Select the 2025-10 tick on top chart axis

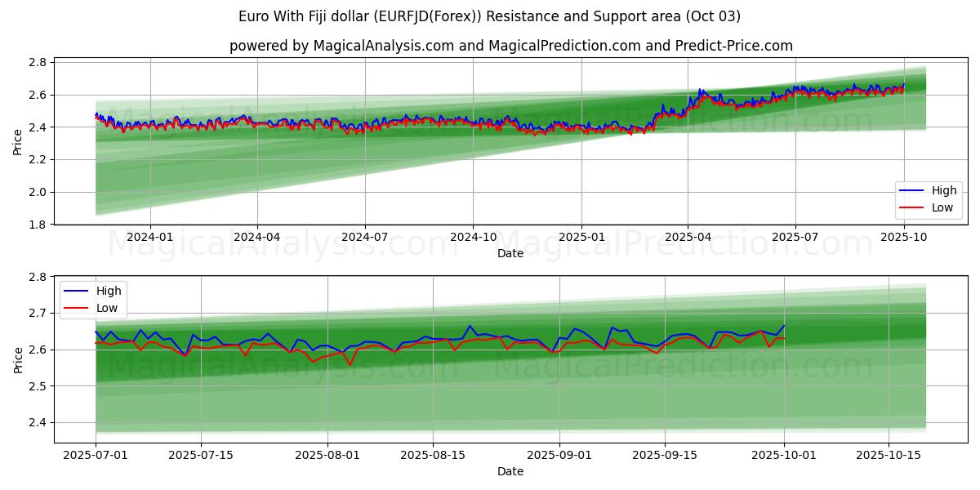(x=903, y=238)
